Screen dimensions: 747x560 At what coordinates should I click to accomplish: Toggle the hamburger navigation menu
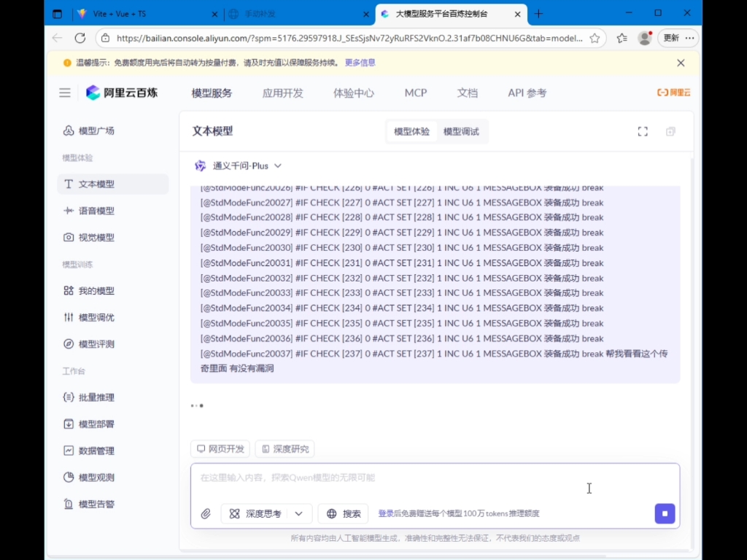coord(65,93)
